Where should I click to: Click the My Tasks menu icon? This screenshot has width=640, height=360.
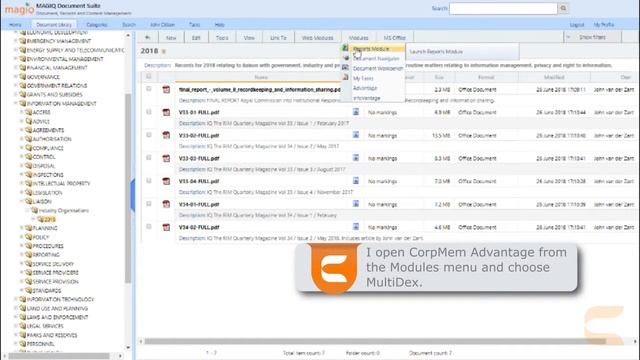[345, 78]
